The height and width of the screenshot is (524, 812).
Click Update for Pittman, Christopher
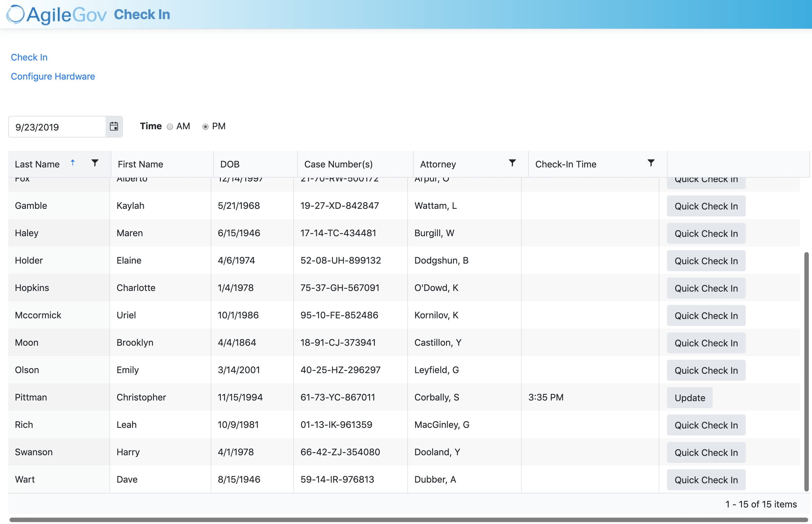(689, 398)
